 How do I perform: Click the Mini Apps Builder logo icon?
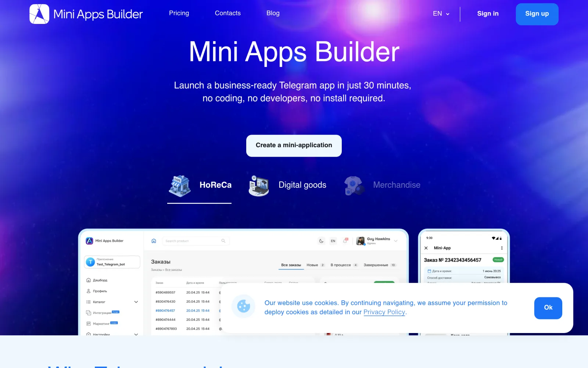pos(39,14)
